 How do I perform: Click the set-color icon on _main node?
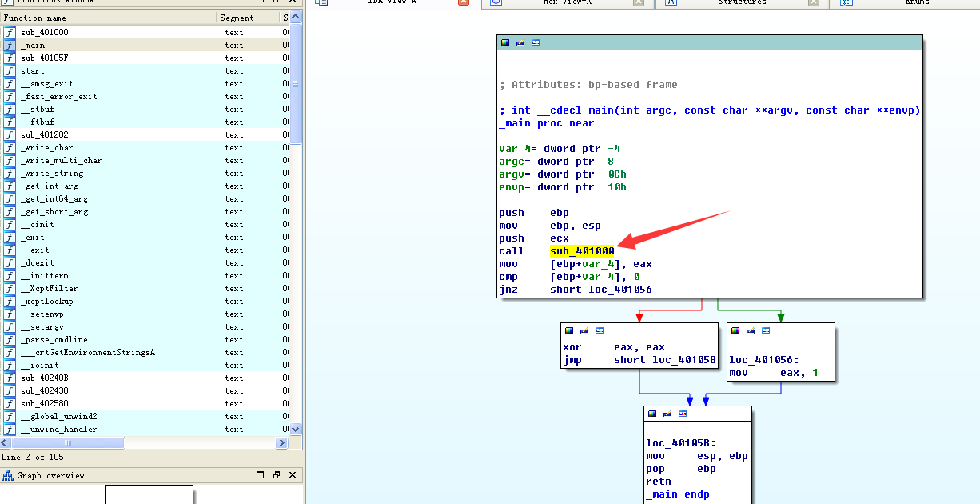click(x=505, y=42)
